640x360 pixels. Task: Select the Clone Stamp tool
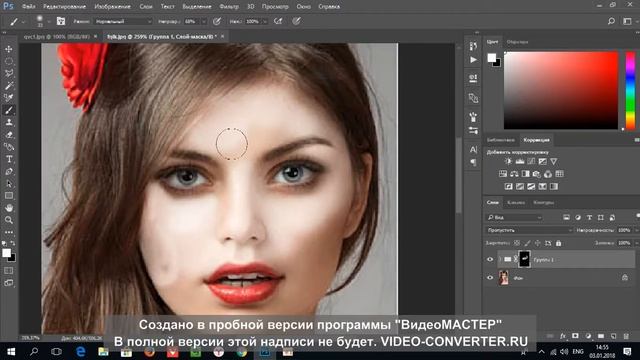tap(9, 122)
